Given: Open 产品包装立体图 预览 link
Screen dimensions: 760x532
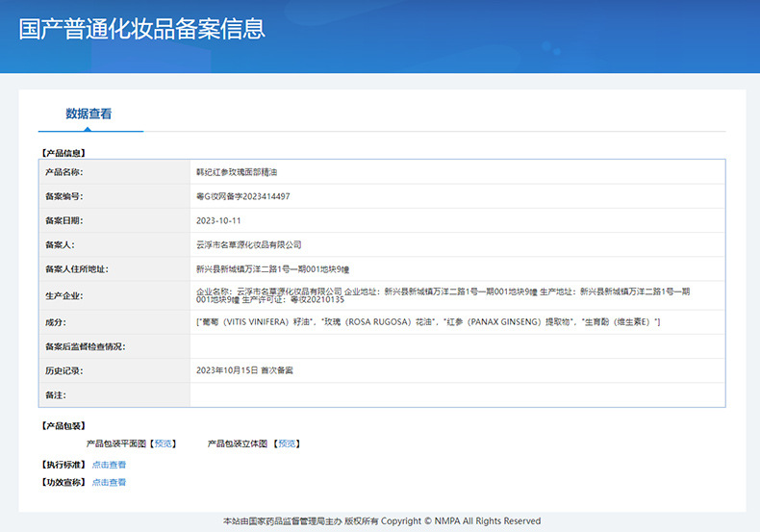Looking at the screenshot, I should click(x=287, y=443).
